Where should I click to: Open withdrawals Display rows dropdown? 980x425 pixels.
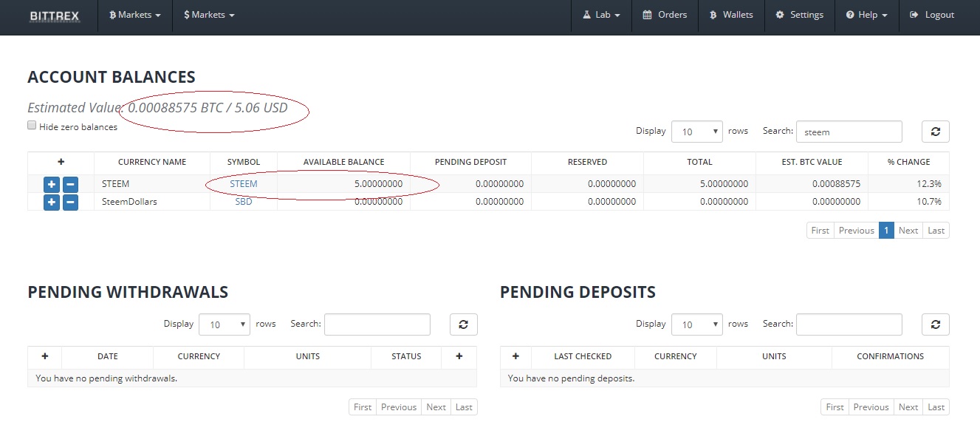tap(225, 324)
